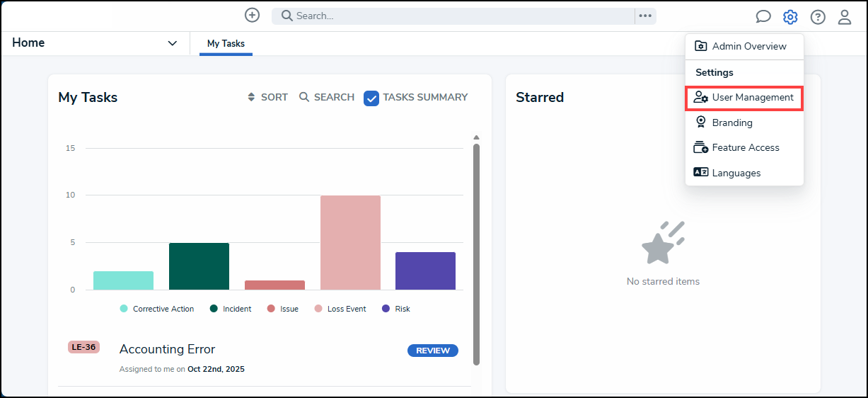Open the chat messages icon

point(763,17)
